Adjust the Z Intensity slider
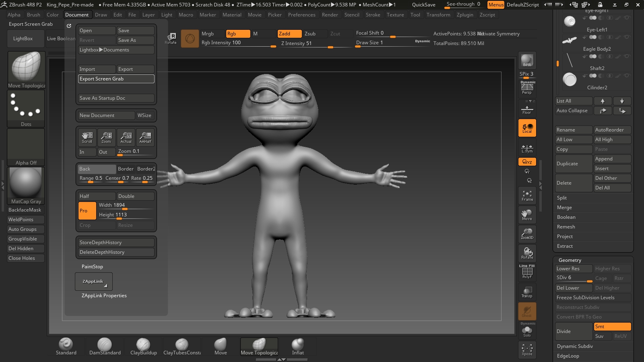 tap(316, 44)
